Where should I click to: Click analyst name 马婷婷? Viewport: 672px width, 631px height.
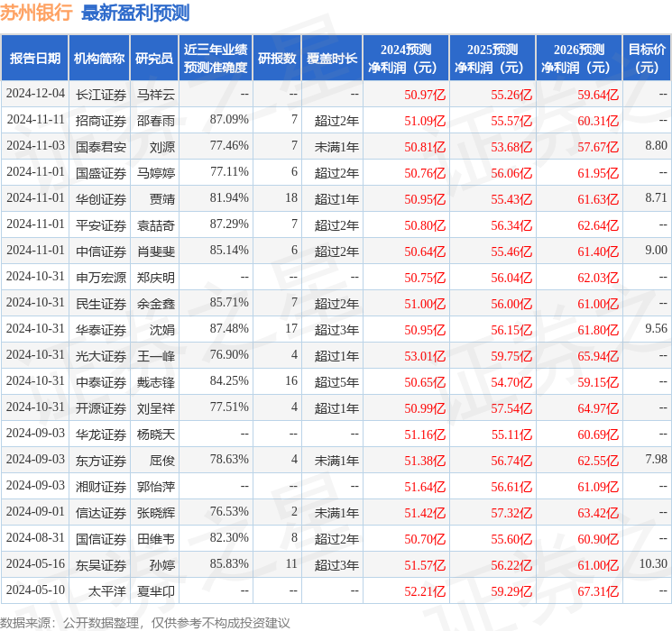pyautogui.click(x=155, y=173)
